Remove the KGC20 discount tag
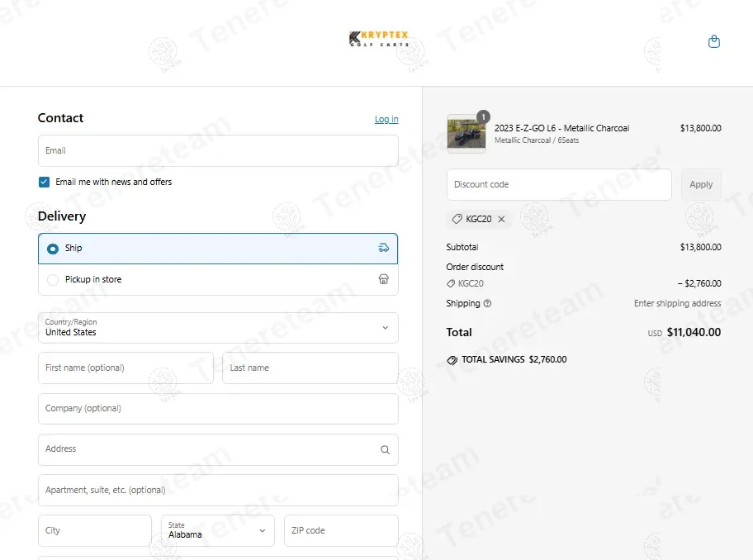Image resolution: width=753 pixels, height=560 pixels. pyautogui.click(x=501, y=219)
